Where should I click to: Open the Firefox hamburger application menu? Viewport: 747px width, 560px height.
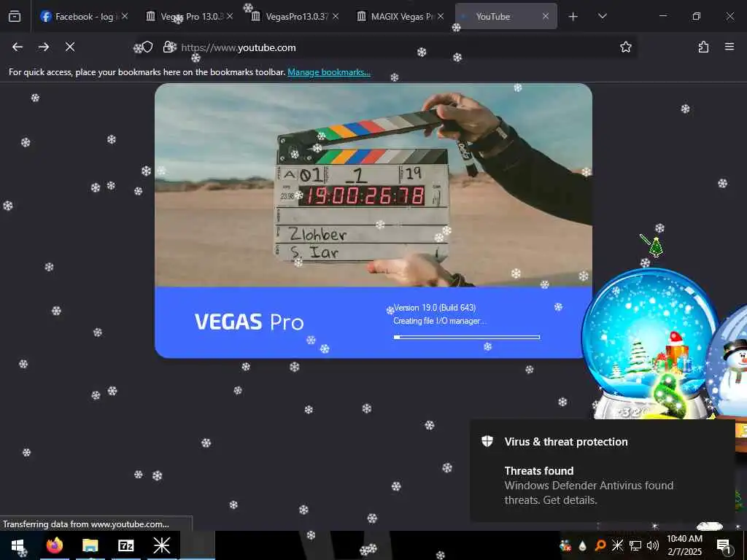729,47
